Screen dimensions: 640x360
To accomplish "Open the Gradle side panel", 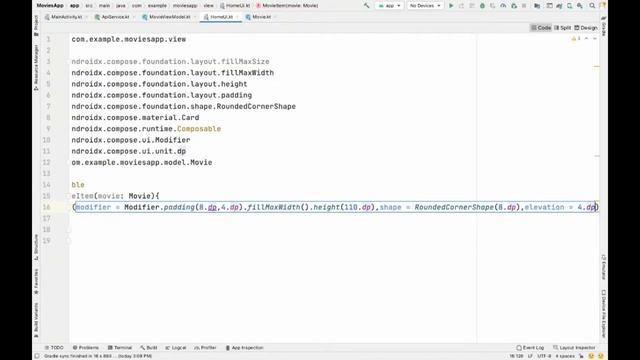I will (604, 26).
